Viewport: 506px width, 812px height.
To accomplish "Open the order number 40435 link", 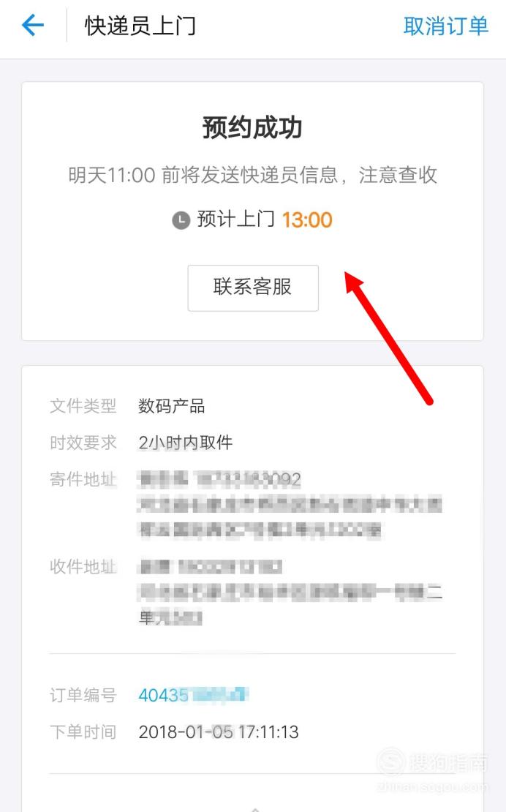I will [x=194, y=695].
